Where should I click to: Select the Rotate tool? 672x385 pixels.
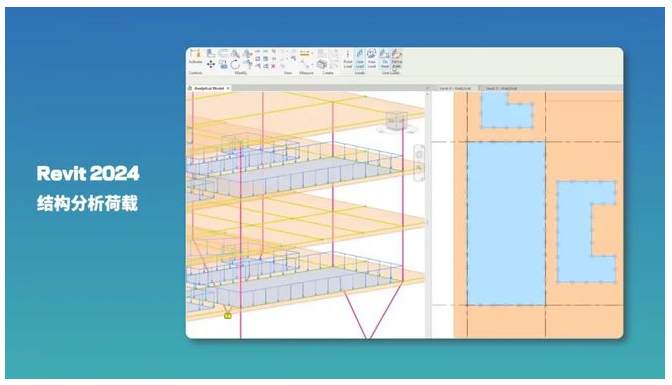point(235,64)
